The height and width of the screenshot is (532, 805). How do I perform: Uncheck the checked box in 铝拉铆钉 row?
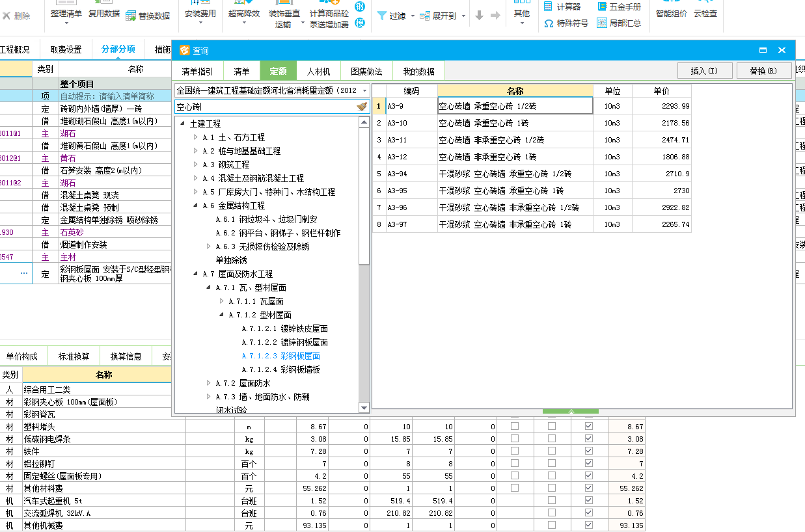click(589, 463)
